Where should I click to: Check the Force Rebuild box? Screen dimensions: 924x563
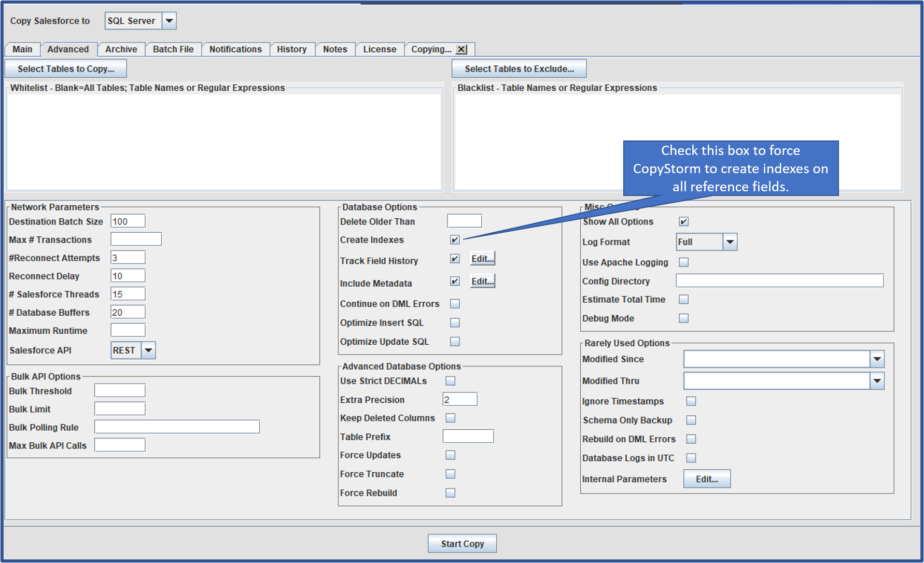451,493
